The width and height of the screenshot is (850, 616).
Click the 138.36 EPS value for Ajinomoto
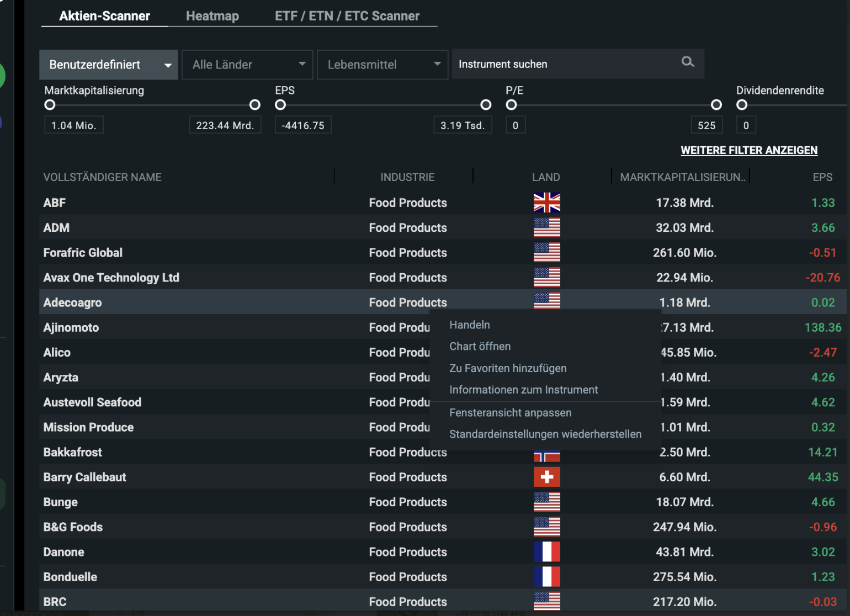[823, 327]
